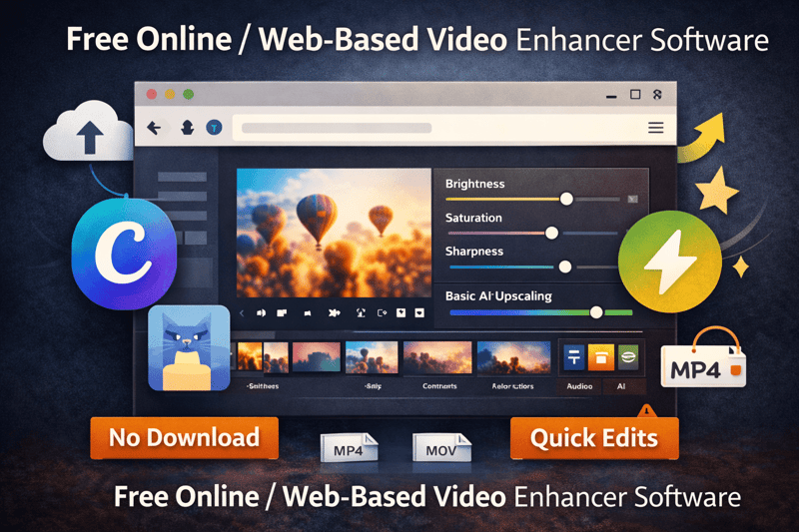Screen dimensions: 799x532
Task: Click the green oval icon above AI
Action: 628,357
